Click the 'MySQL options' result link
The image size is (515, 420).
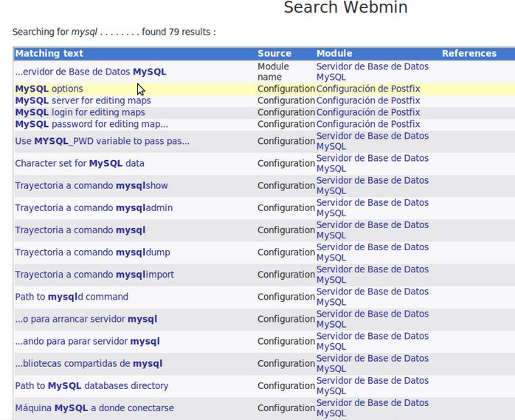click(49, 89)
